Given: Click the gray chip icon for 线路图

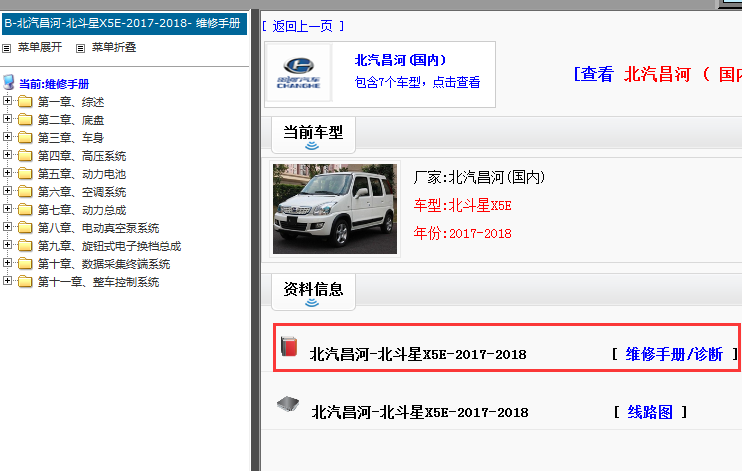Looking at the screenshot, I should click(x=288, y=404).
